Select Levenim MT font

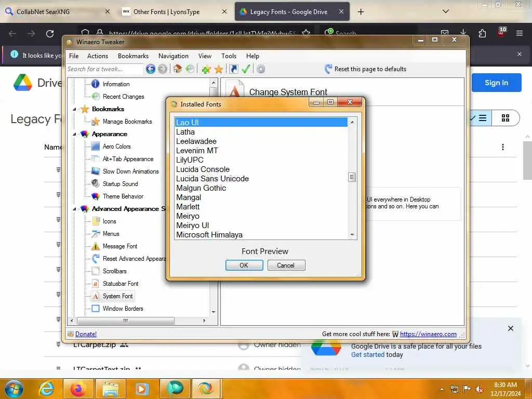(261, 151)
